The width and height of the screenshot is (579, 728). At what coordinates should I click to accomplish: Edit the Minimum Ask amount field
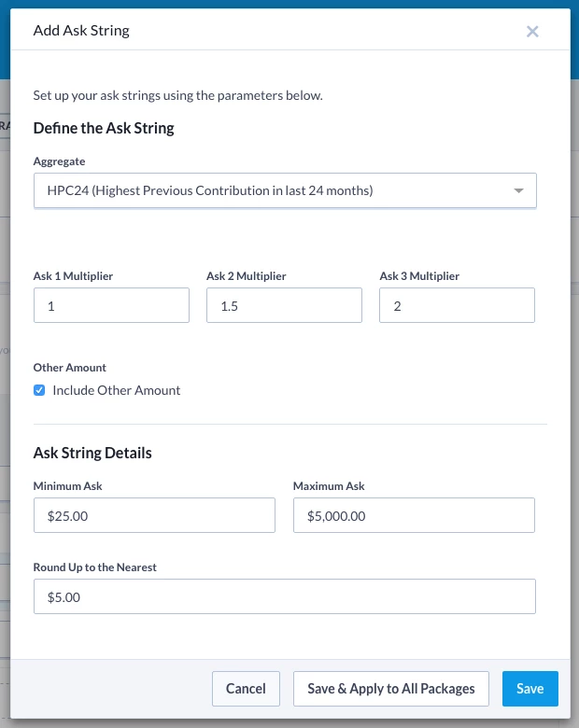point(154,515)
